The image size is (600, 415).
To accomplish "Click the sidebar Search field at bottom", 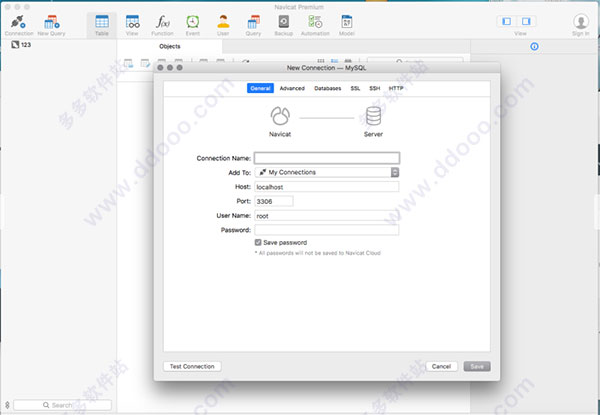I will (x=62, y=405).
